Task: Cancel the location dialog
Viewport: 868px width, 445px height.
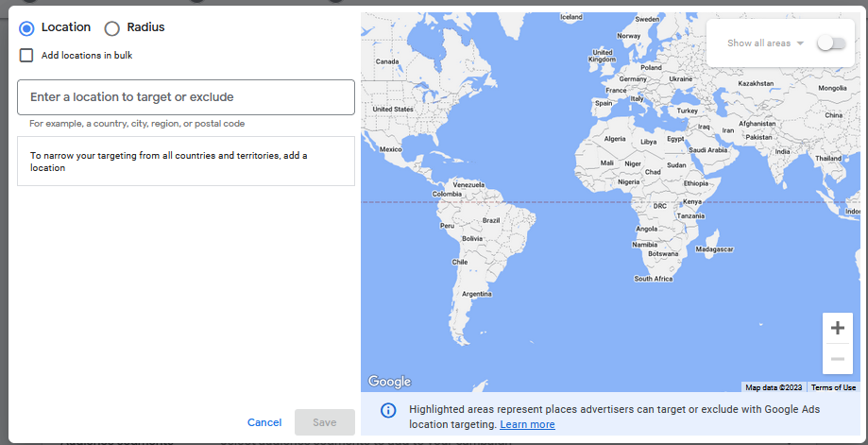Action: [264, 422]
